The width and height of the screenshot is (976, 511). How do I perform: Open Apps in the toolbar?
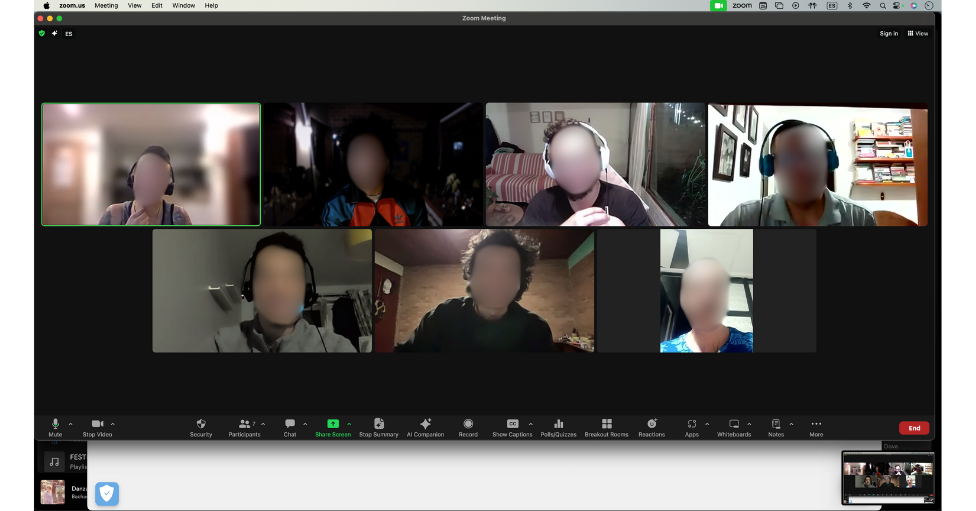[x=692, y=428]
